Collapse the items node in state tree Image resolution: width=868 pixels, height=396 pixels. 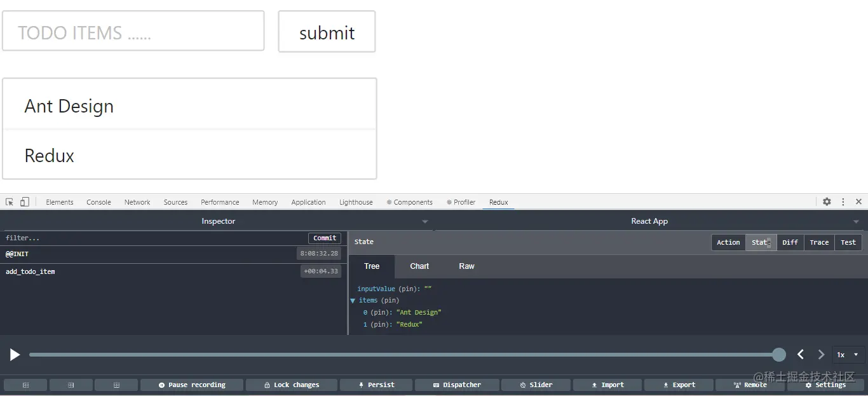(353, 301)
